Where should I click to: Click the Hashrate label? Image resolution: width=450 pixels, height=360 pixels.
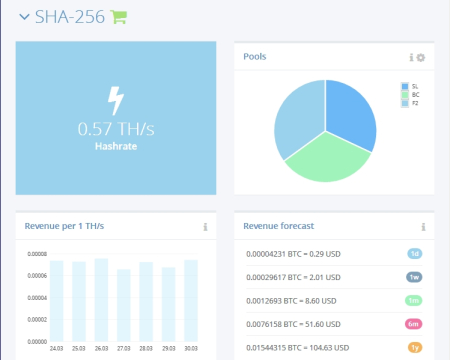tap(116, 146)
